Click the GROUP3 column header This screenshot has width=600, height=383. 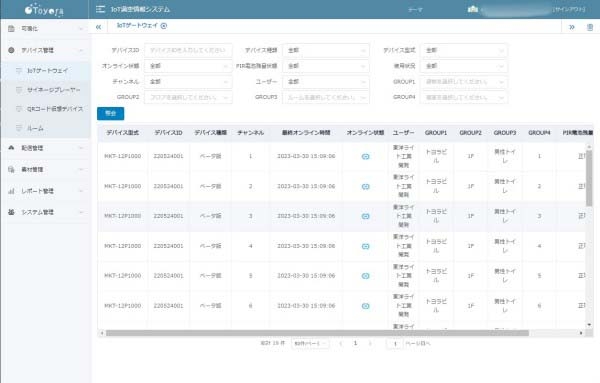click(x=505, y=133)
